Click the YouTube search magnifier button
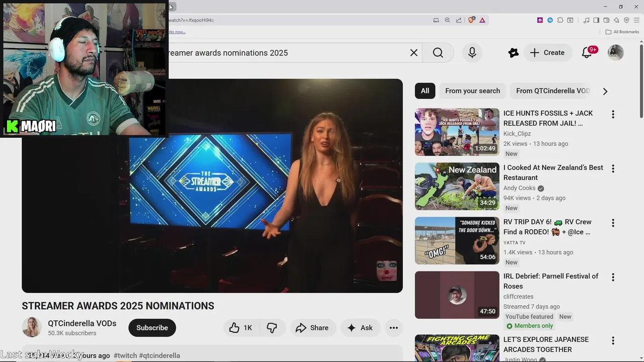This screenshot has height=362, width=644. [438, 53]
